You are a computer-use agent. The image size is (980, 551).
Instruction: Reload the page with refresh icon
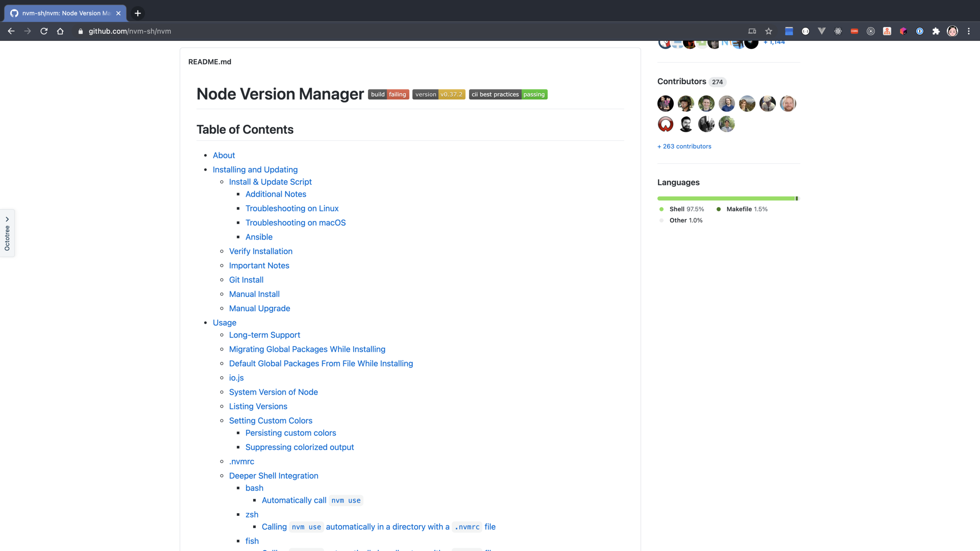tap(44, 31)
